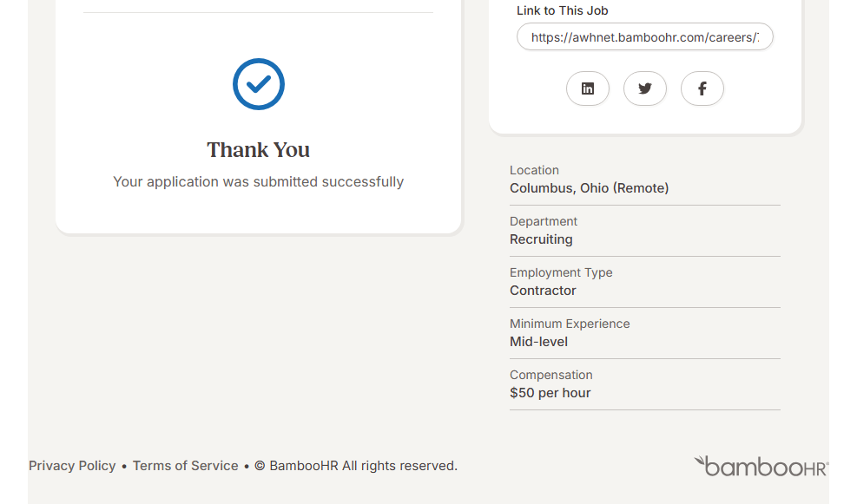Open the Terms of Service link
The height and width of the screenshot is (504, 857).
[x=185, y=466]
